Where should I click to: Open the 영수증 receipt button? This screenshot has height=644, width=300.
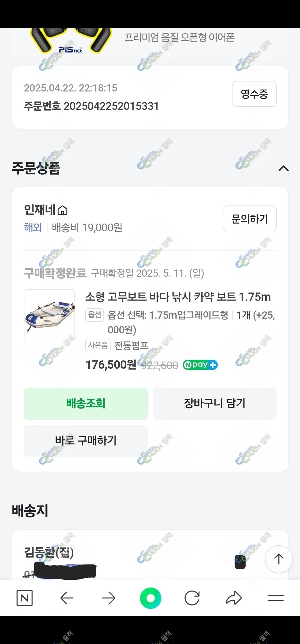[x=254, y=94]
